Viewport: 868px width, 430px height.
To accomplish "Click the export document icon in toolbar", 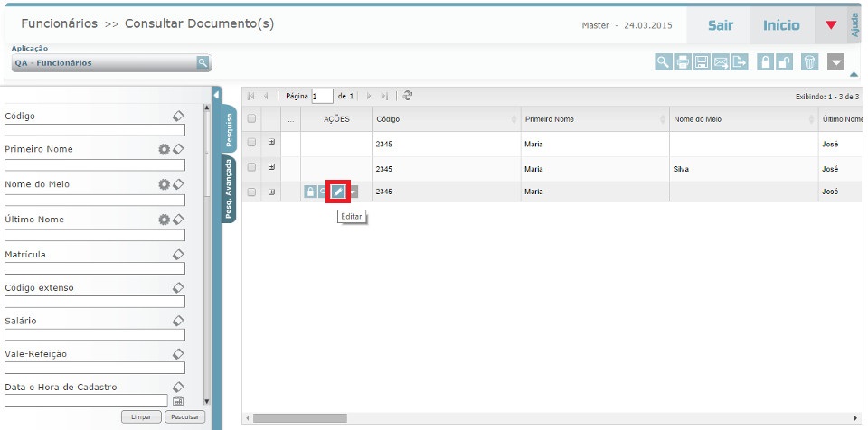I will pos(740,62).
